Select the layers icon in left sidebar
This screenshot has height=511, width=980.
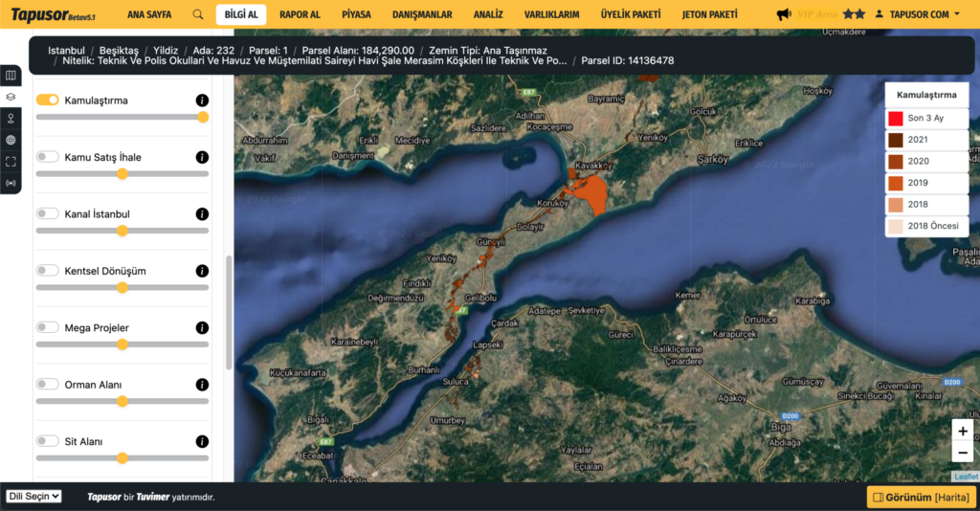tap(11, 97)
